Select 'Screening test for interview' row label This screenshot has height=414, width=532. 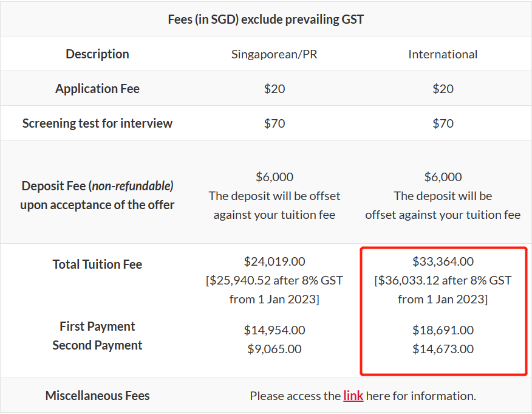click(97, 123)
